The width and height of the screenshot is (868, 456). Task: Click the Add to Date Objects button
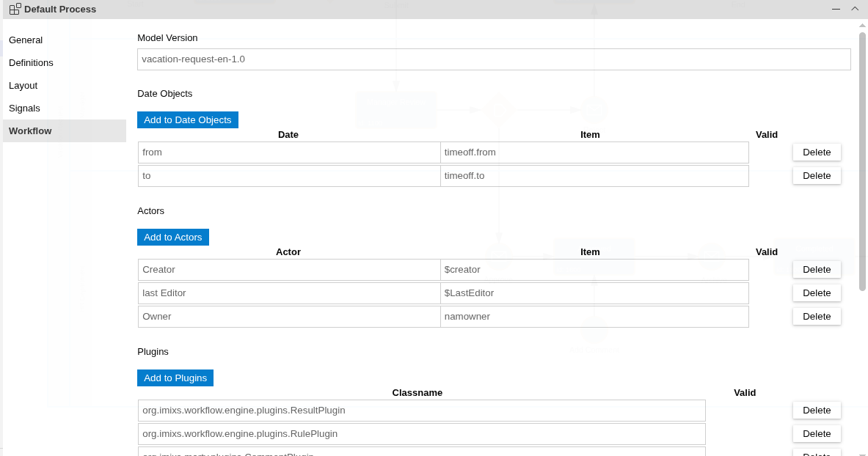[x=187, y=119]
